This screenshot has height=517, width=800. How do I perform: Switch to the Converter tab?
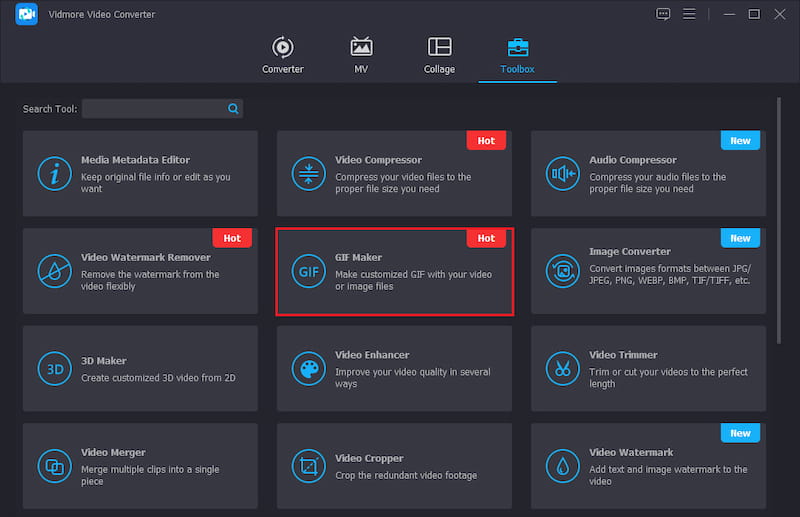(x=283, y=56)
